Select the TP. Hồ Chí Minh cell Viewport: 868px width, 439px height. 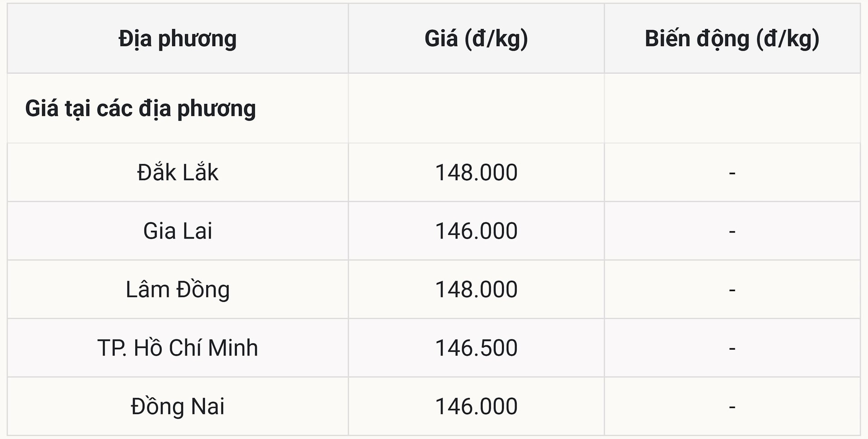tap(178, 348)
